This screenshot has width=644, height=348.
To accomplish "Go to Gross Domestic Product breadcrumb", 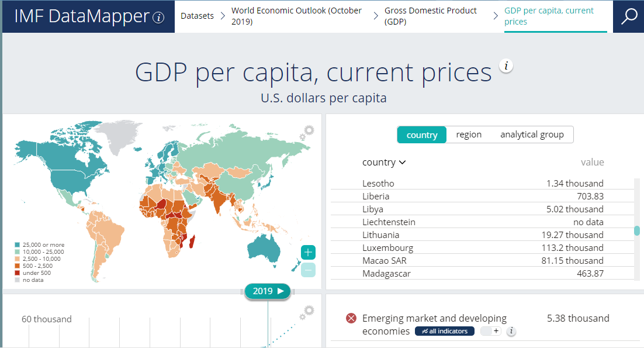I will click(x=431, y=16).
